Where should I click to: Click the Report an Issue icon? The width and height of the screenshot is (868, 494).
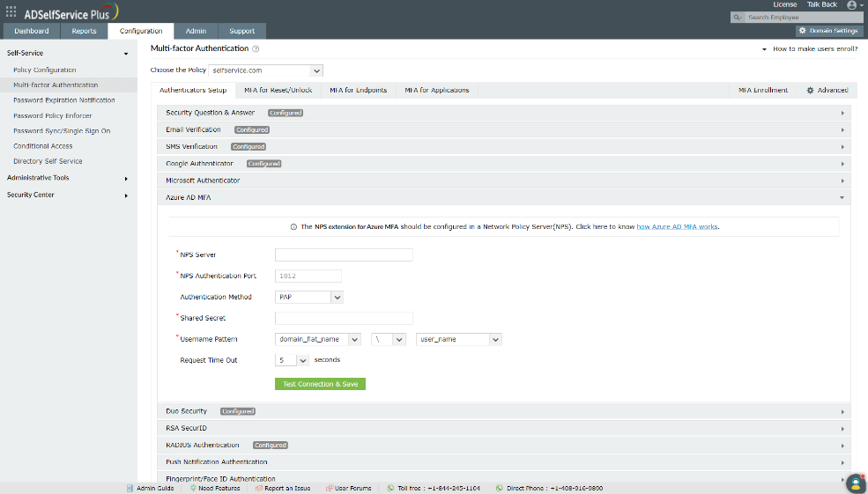258,488
